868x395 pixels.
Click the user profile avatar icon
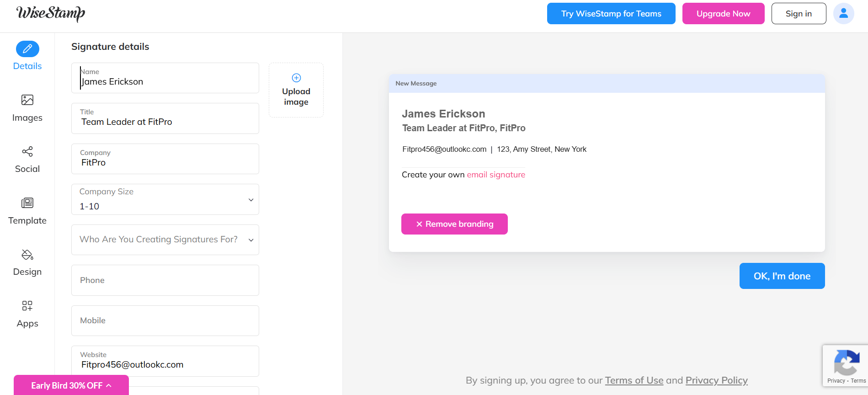point(844,14)
